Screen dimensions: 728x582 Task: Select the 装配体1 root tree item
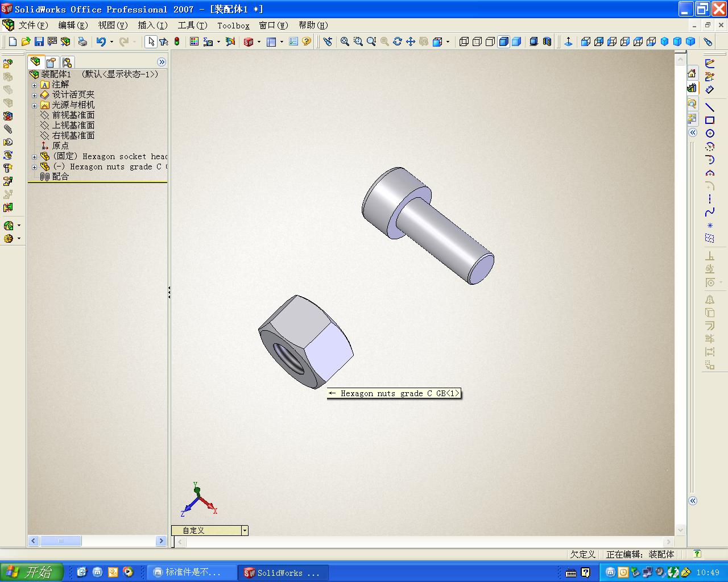pyautogui.click(x=56, y=74)
